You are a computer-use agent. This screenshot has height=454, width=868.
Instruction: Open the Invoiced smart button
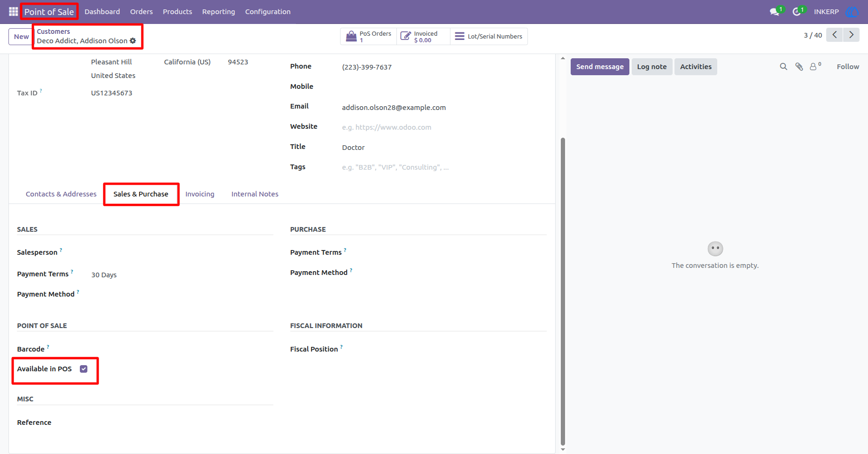(423, 37)
